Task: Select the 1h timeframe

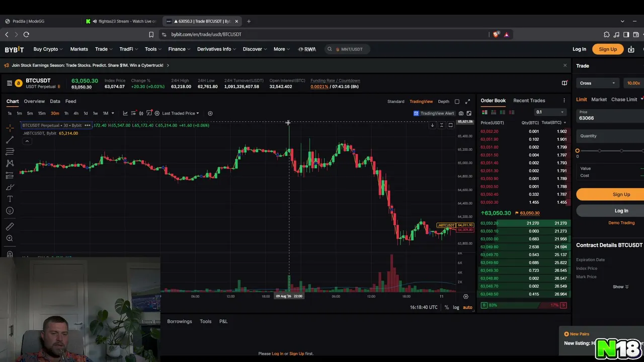Action: (x=66, y=113)
